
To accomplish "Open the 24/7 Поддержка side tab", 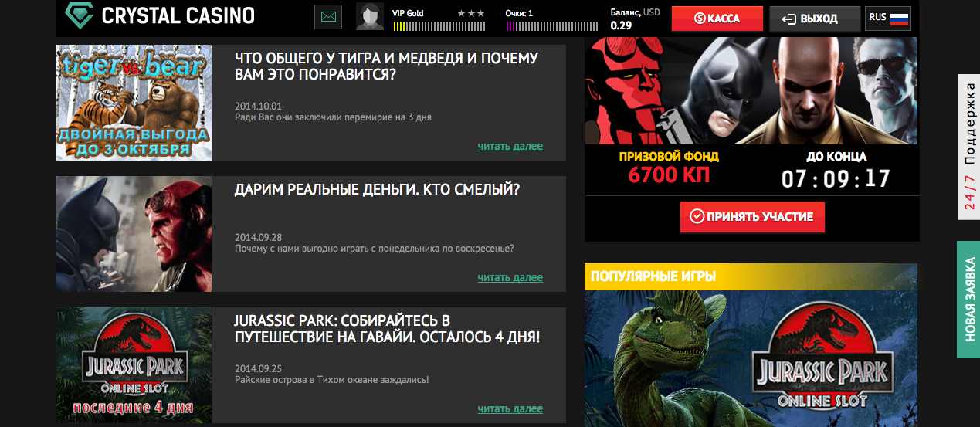I will 969,147.
